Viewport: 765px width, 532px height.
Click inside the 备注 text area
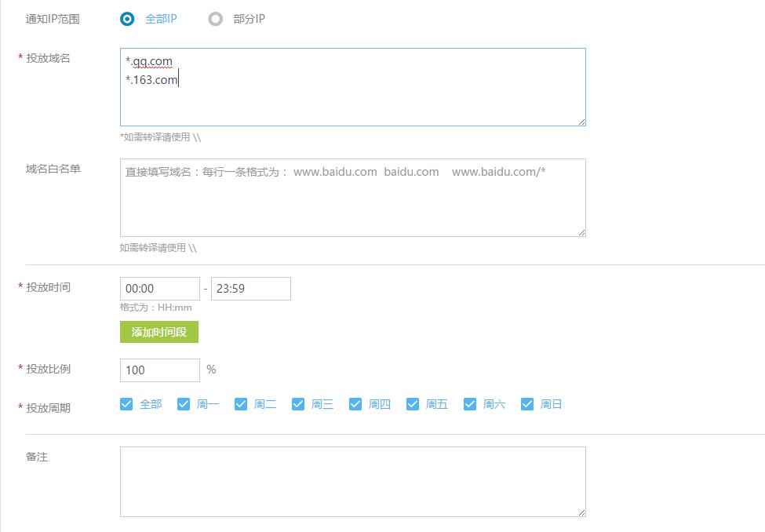[x=353, y=482]
